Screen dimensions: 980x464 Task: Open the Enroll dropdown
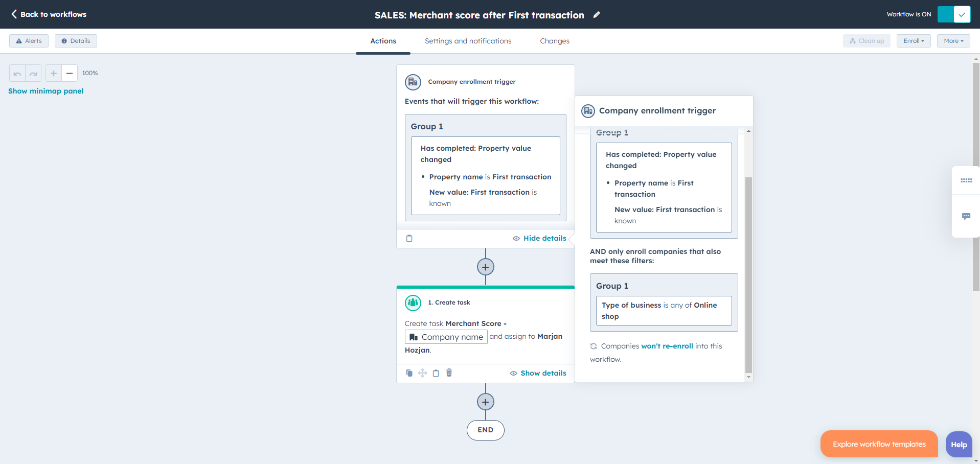pos(913,41)
